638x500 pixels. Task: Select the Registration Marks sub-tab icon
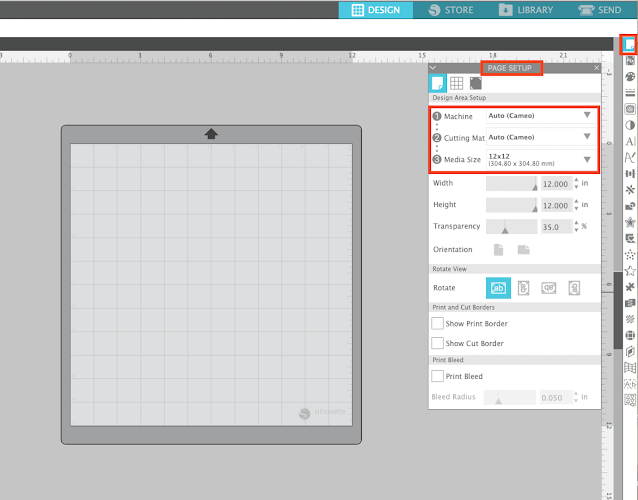click(475, 83)
